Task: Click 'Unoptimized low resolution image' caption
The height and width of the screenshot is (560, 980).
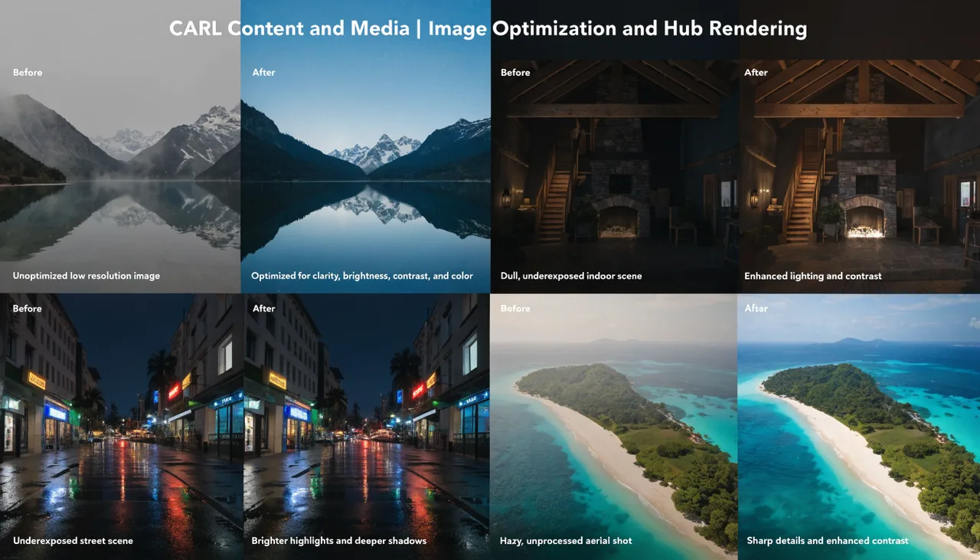Action: point(87,276)
